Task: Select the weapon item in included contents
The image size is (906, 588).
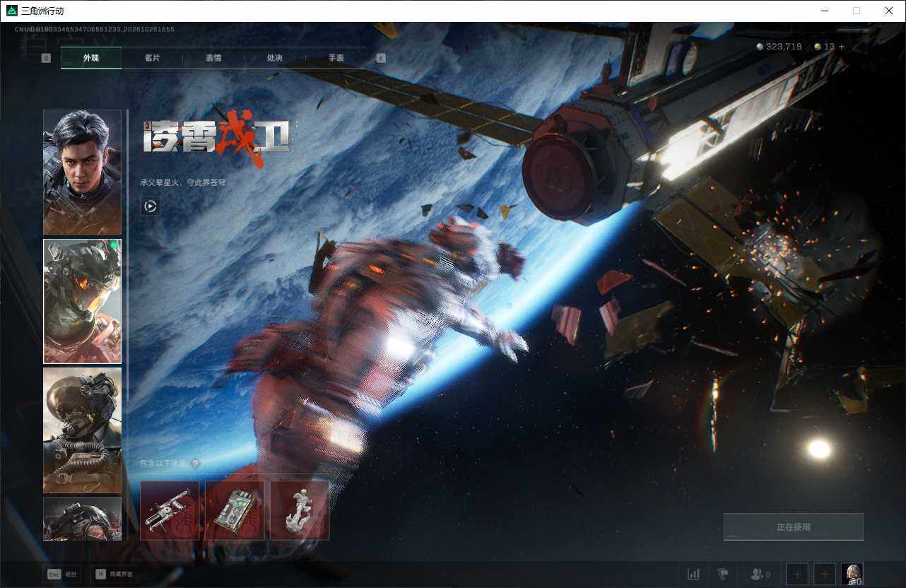Action: click(170, 511)
